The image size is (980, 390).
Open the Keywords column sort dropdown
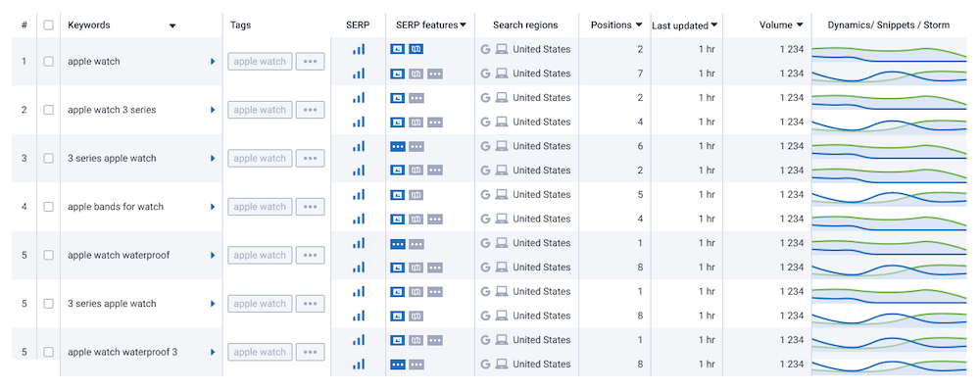coord(172,25)
